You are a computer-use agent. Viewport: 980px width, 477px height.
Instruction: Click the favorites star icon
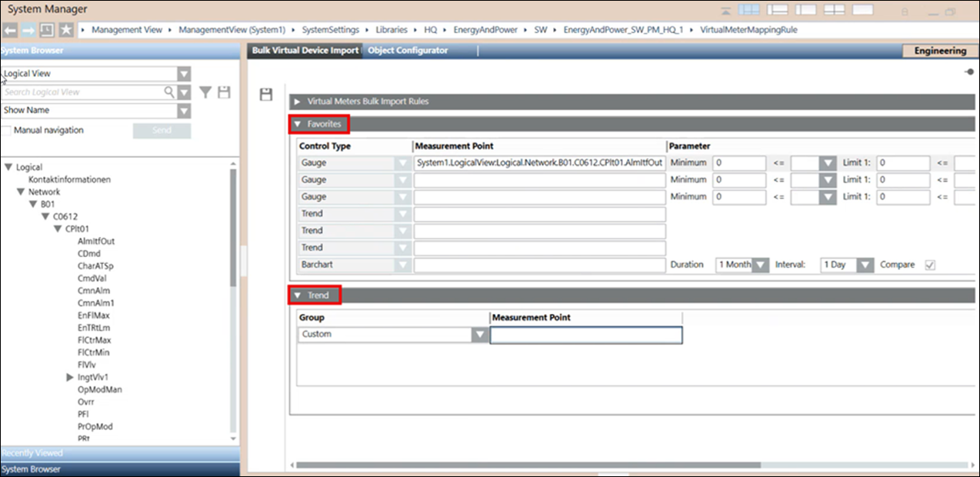click(66, 30)
